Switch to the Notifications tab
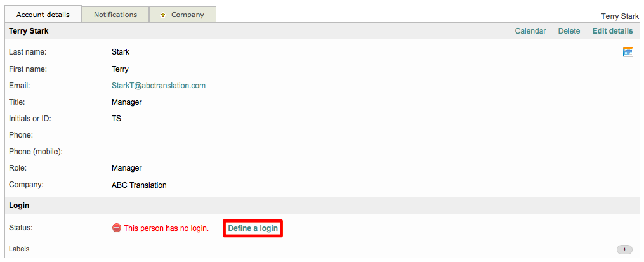Viewport: 644px width, 262px height. coord(115,15)
